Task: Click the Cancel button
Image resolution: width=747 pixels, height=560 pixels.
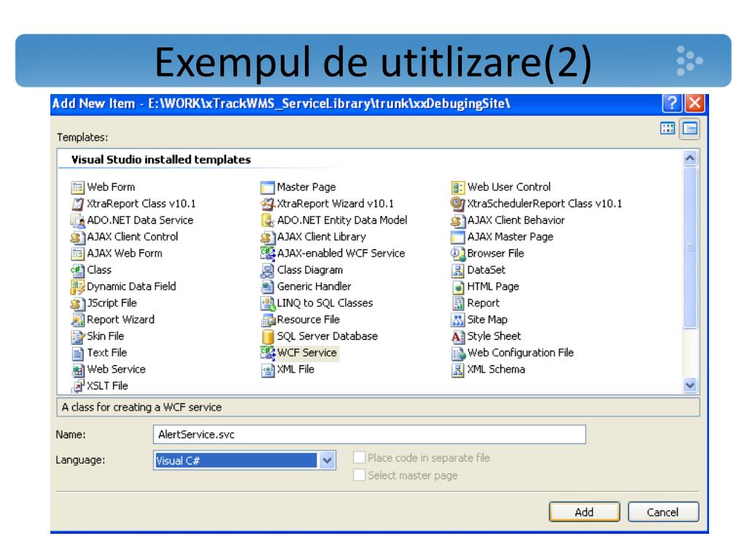Action: coord(663,512)
